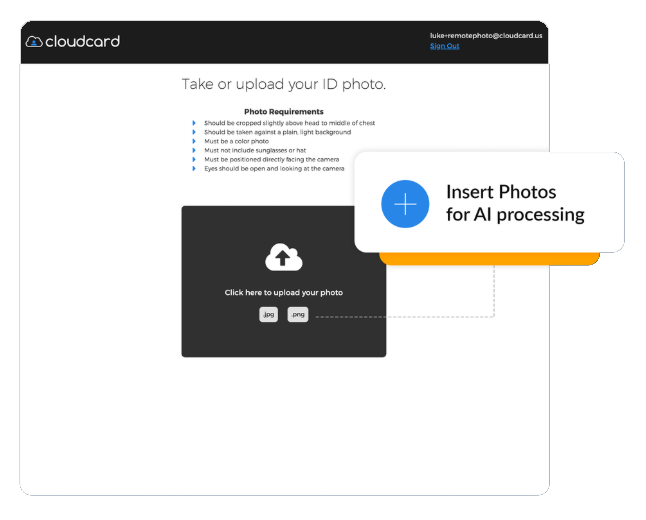Click the cloud upload arrow icon
The image size is (646, 520).
283,258
